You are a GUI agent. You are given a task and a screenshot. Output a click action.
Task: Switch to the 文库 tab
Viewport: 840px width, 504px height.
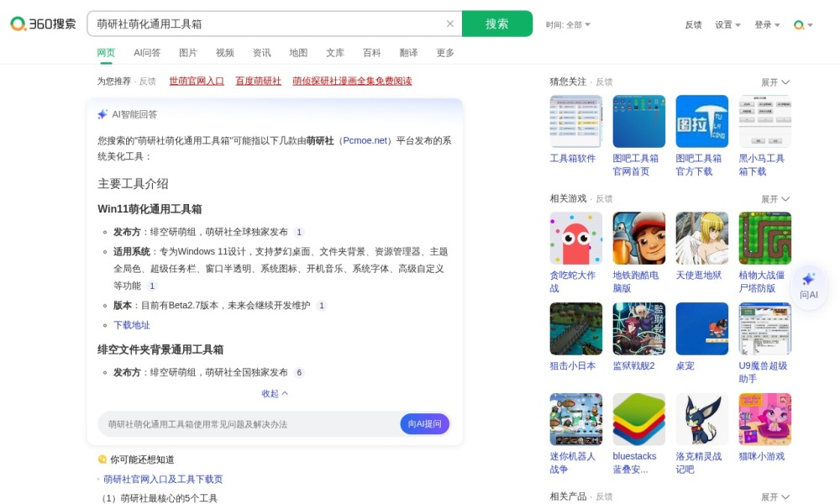tap(335, 52)
